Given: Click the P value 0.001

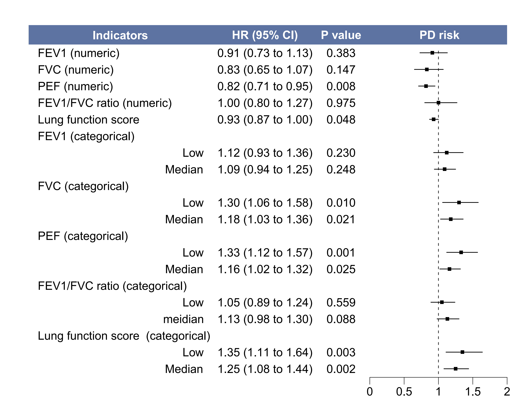Looking at the screenshot, I should [x=341, y=253].
